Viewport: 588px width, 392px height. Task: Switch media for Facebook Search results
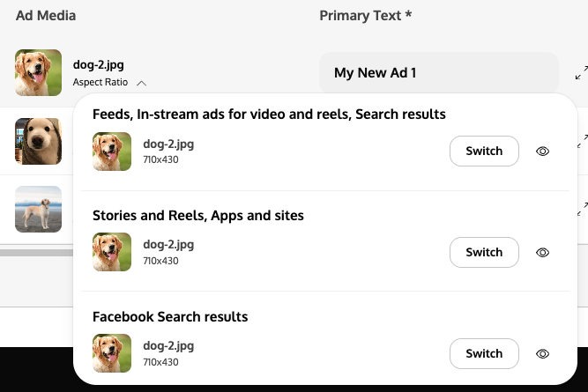(484, 353)
